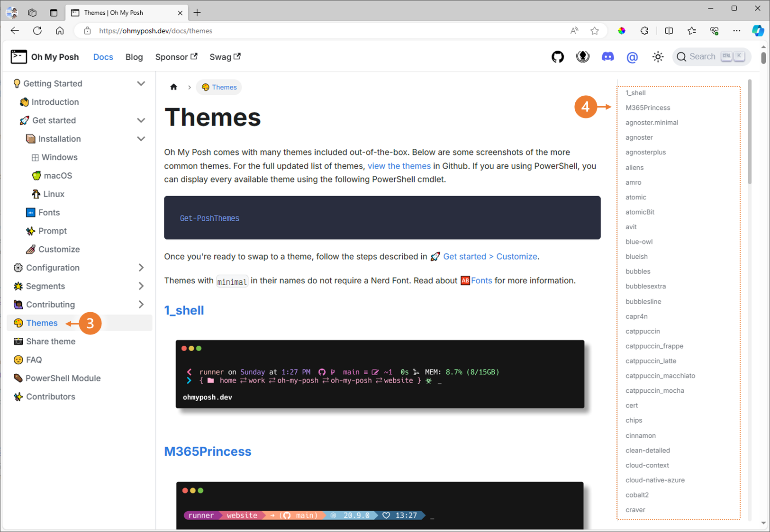
Task: Open the colorful extension icon in toolbar
Action: [621, 31]
